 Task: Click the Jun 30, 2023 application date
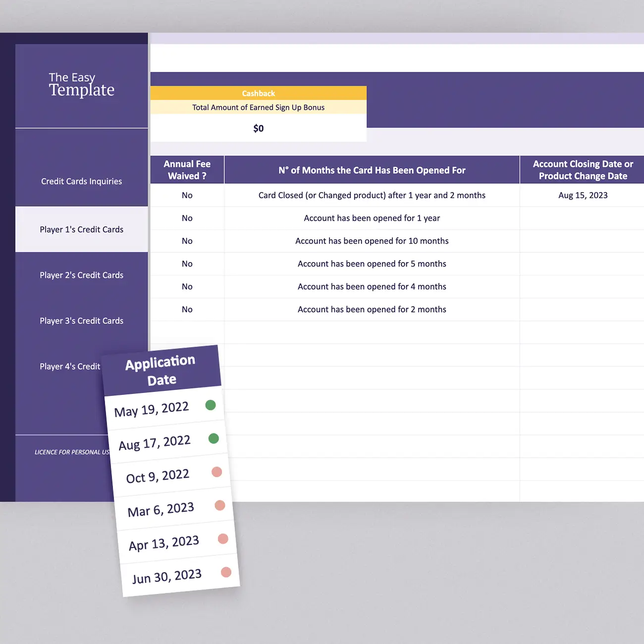coord(167,577)
